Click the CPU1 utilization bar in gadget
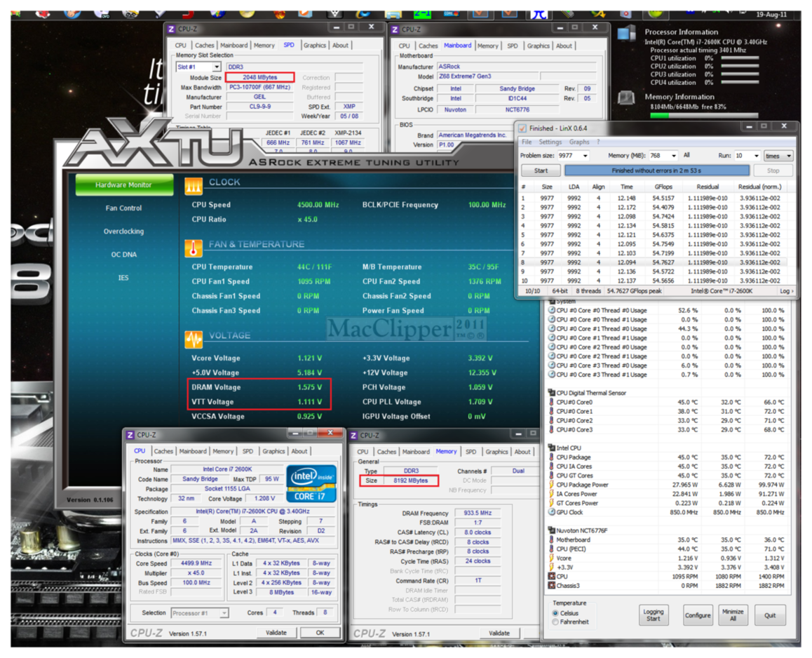Screen dimensions: 812x658 click(740, 58)
